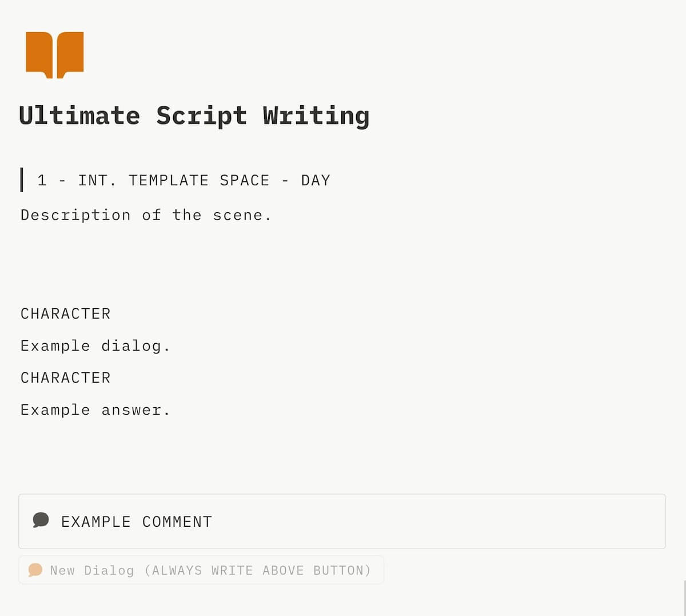
Task: Click the "Example dialog." line
Action: (x=95, y=346)
